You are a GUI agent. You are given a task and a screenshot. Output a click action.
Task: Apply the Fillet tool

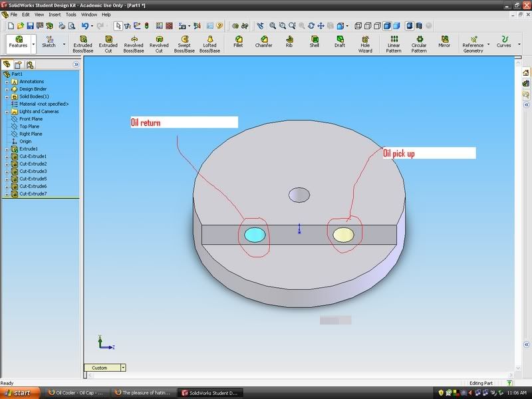pos(238,42)
